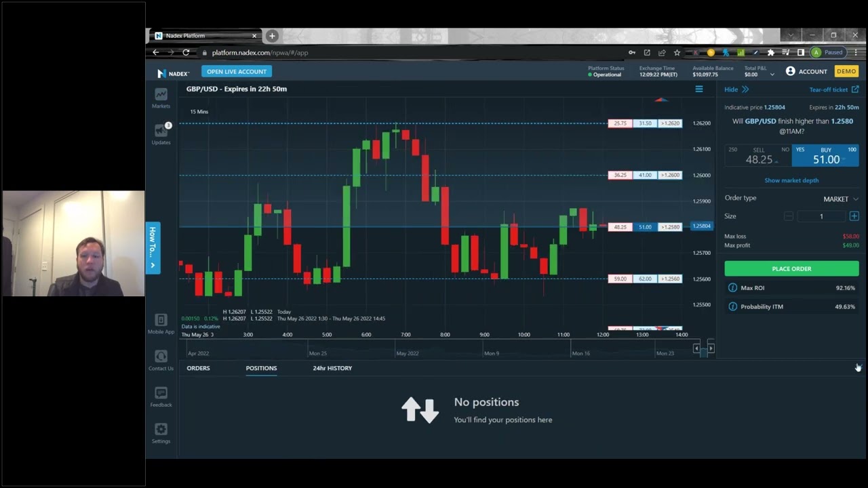Select the >1.2560 strike row
The height and width of the screenshot is (488, 868).
click(645, 279)
